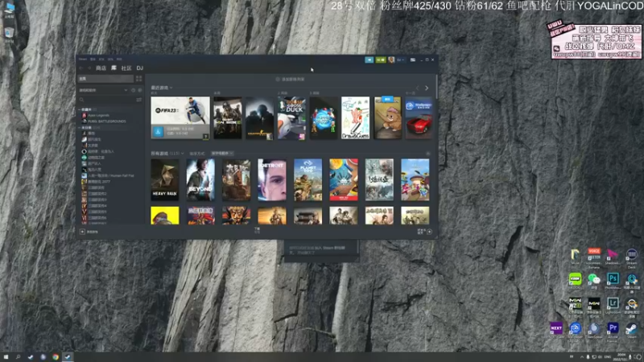Go back with the Steam back arrow
Screen dimensions: 644x362
point(81,68)
